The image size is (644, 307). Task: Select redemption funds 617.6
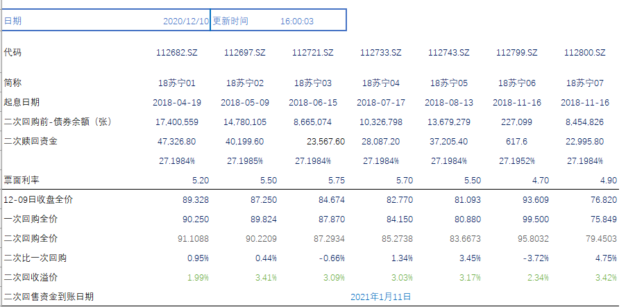point(517,142)
